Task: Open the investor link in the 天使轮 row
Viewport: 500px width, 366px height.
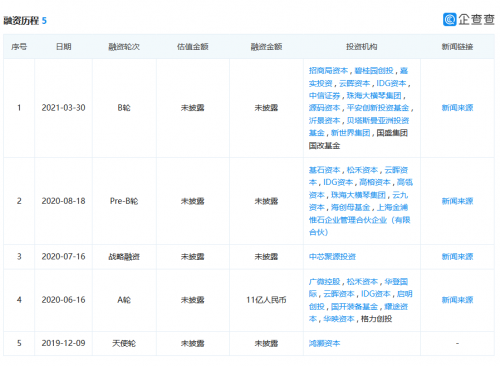Action: (x=324, y=343)
